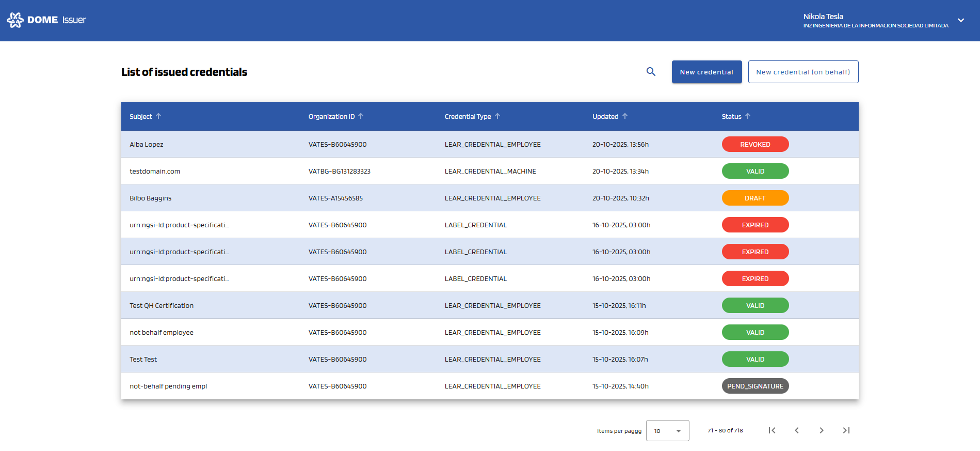
Task: Click New credential (on behalf) button
Action: click(x=803, y=72)
